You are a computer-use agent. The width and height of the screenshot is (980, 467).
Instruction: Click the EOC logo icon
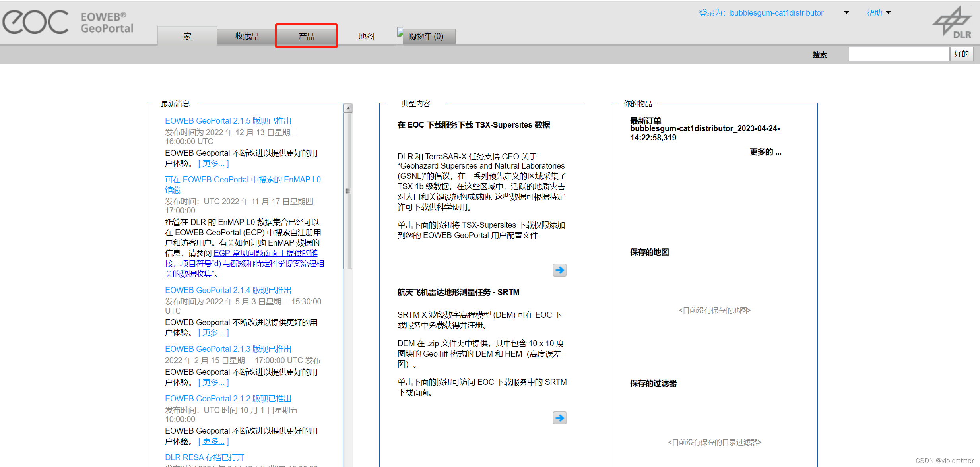point(36,22)
